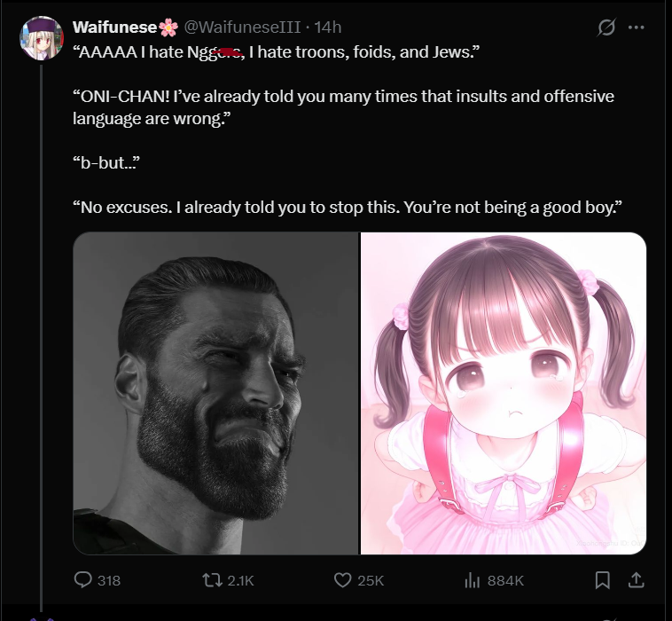This screenshot has height=621, width=672.
Task: Open view analytics bar chart icon
Action: click(473, 580)
